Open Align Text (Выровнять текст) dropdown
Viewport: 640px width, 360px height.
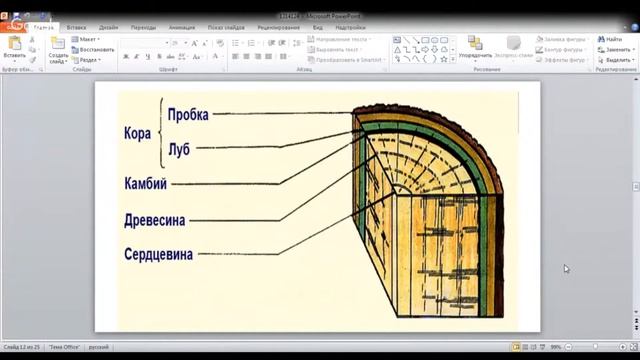click(335, 49)
